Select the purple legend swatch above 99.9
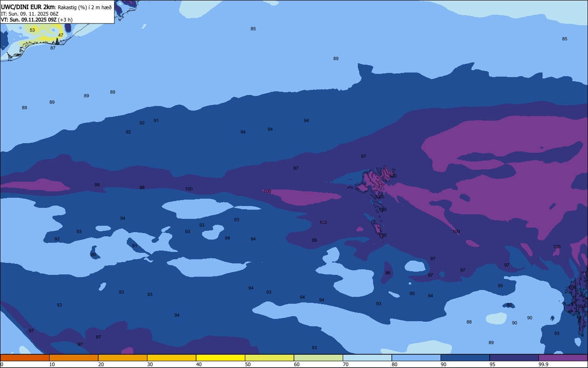 [x=563, y=357]
